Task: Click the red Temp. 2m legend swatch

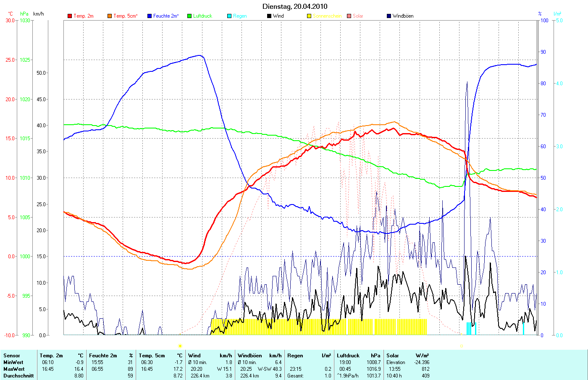Action: click(70, 16)
